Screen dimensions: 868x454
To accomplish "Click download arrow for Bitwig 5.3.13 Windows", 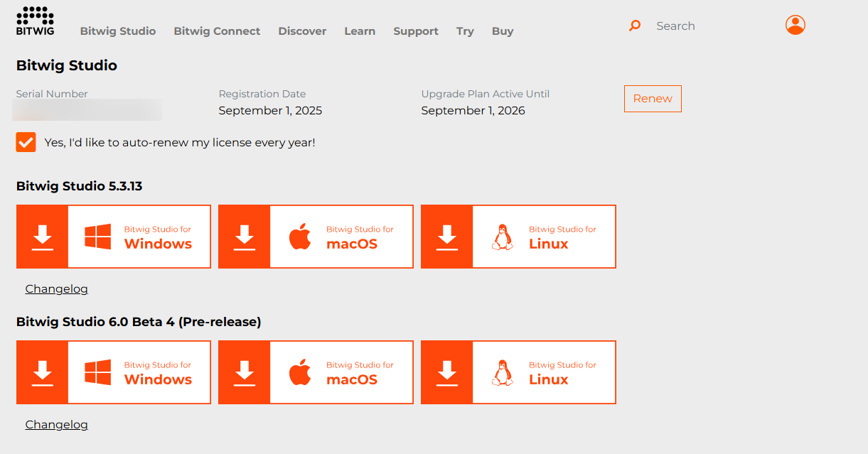I will click(43, 237).
